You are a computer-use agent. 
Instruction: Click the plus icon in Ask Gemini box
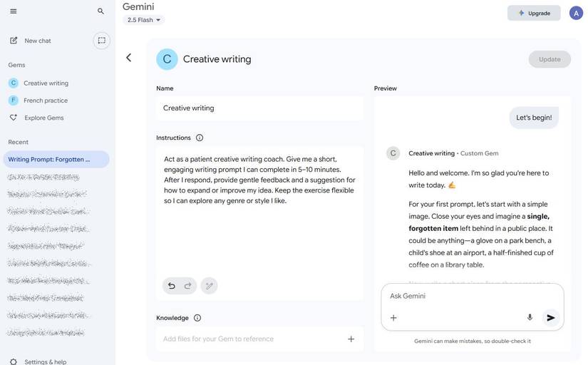point(393,317)
